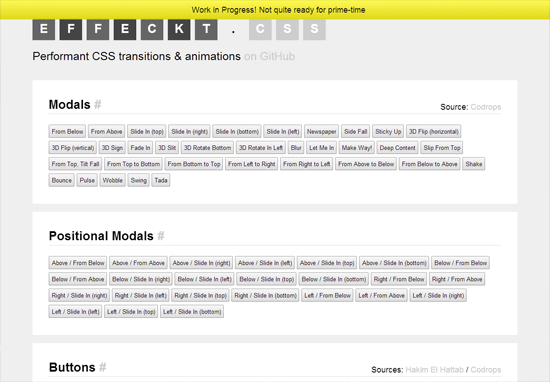Screen dimensions: 550x382
Task: Trigger Below / From Below positional modal
Action: point(461,263)
